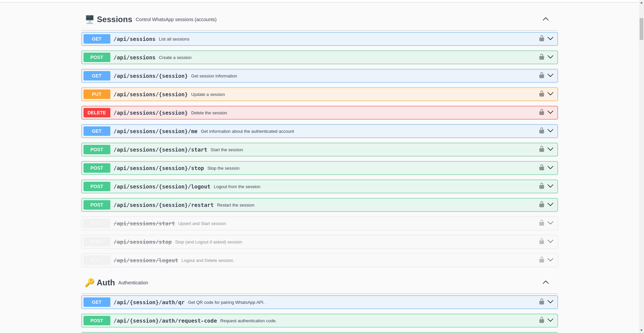Click the padlock on POST /api/{session}/auth/request-code
644x333 pixels.
click(542, 320)
